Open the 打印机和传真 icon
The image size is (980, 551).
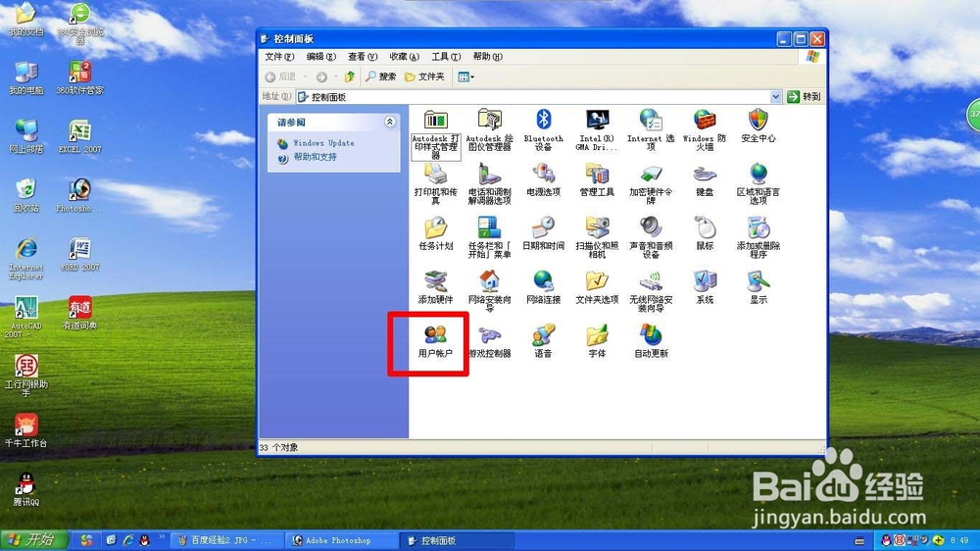(x=435, y=184)
